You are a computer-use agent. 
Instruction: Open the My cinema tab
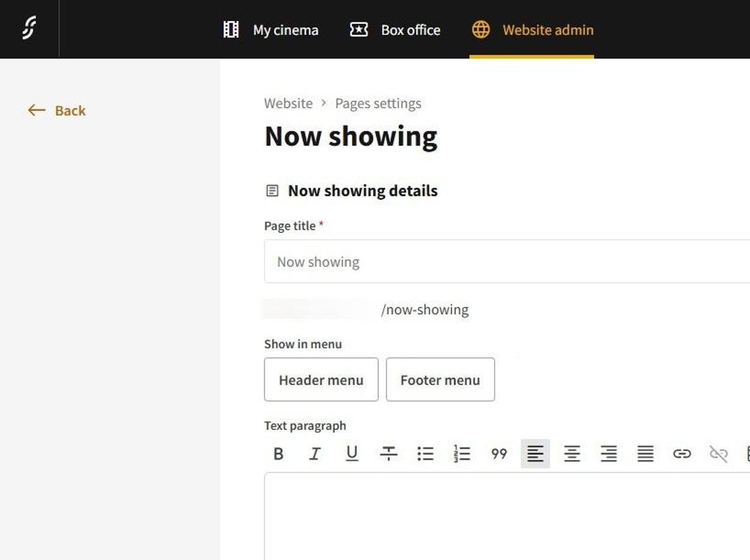point(271,30)
